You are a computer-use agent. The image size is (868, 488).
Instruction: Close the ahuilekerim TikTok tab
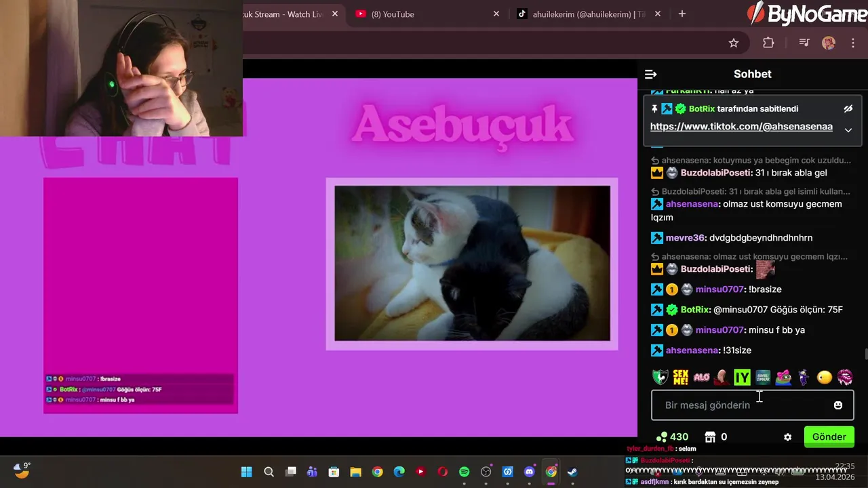click(658, 14)
